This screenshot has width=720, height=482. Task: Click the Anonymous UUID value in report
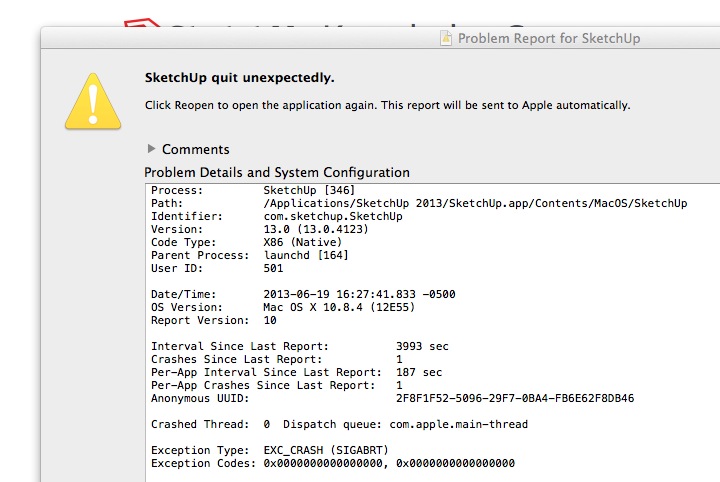pyautogui.click(x=514, y=398)
